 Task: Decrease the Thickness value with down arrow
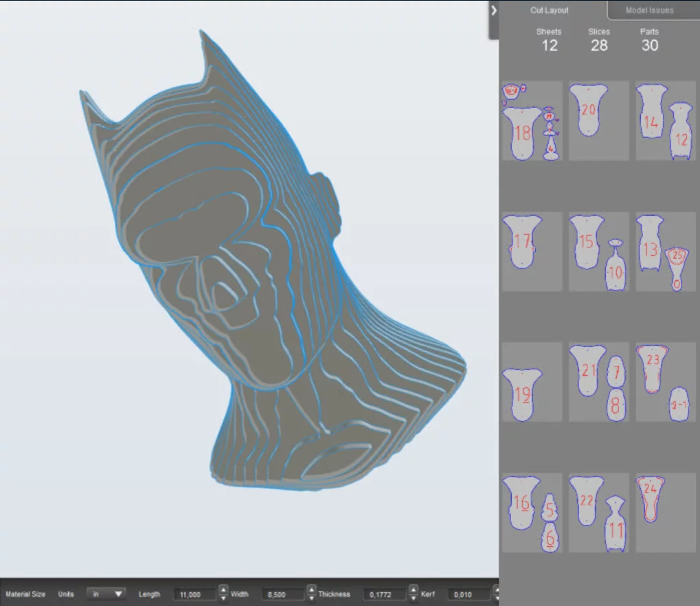[414, 598]
